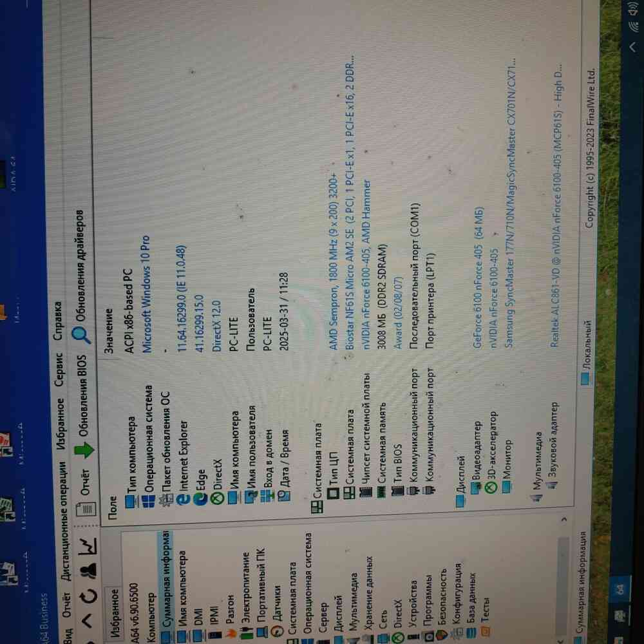
Task: Open the Вид menu
Action: pyautogui.click(x=68, y=636)
